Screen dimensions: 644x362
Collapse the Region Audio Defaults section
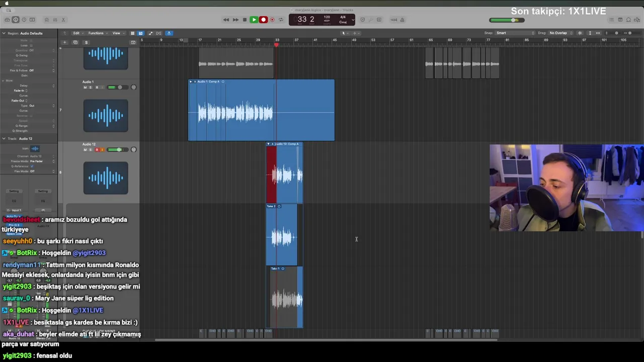pyautogui.click(x=4, y=33)
